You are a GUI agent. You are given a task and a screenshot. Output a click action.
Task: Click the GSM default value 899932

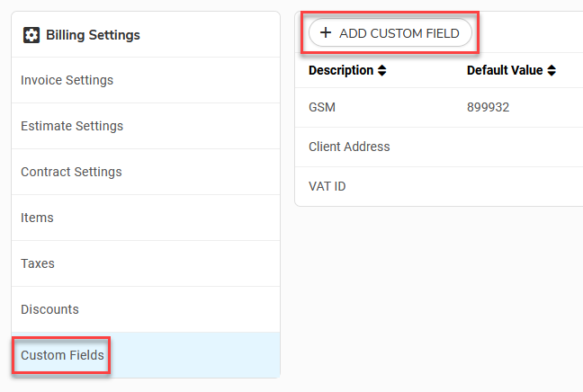point(488,107)
